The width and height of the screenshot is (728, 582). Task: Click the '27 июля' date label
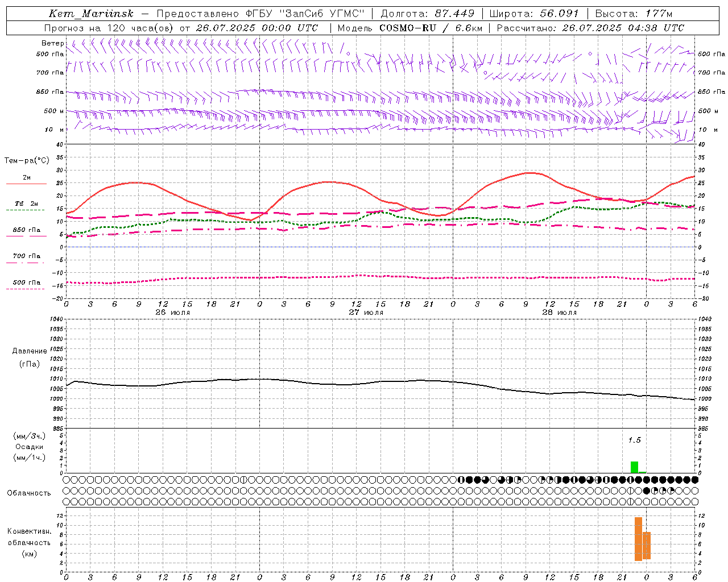coord(366,313)
